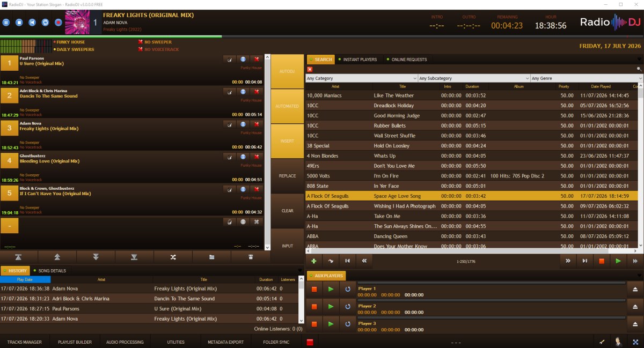Image resolution: width=644 pixels, height=348 pixels.
Task: Move selected track to playlist top icon
Action: [x=18, y=257]
